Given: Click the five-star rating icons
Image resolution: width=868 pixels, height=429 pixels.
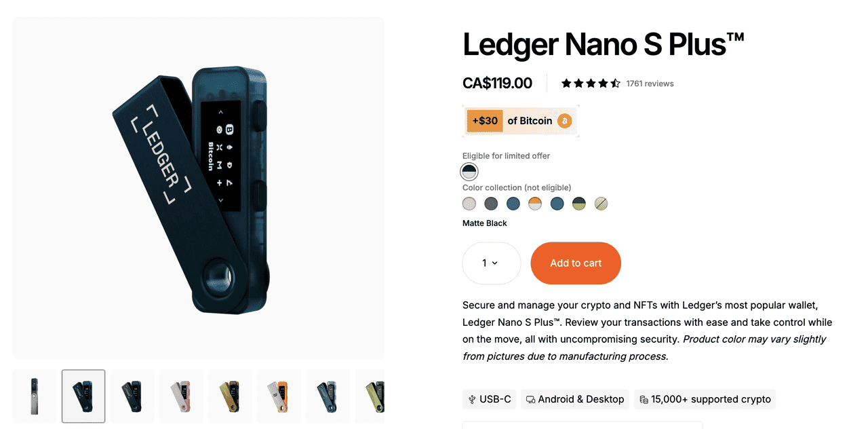Looking at the screenshot, I should click(x=591, y=83).
